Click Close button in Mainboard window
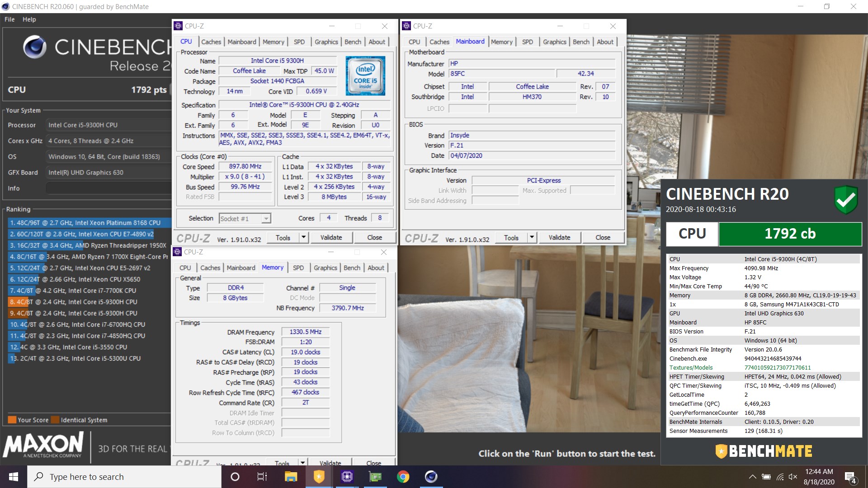The height and width of the screenshot is (488, 868). pos(603,237)
